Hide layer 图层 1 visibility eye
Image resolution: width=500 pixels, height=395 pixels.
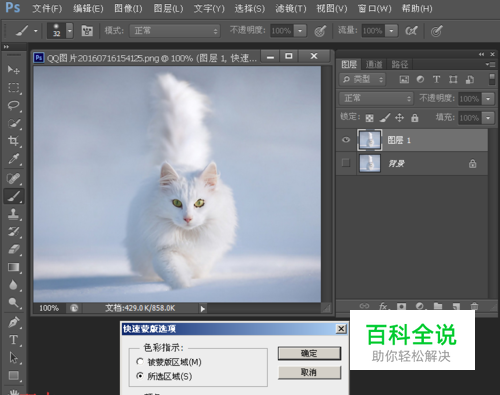coord(346,140)
